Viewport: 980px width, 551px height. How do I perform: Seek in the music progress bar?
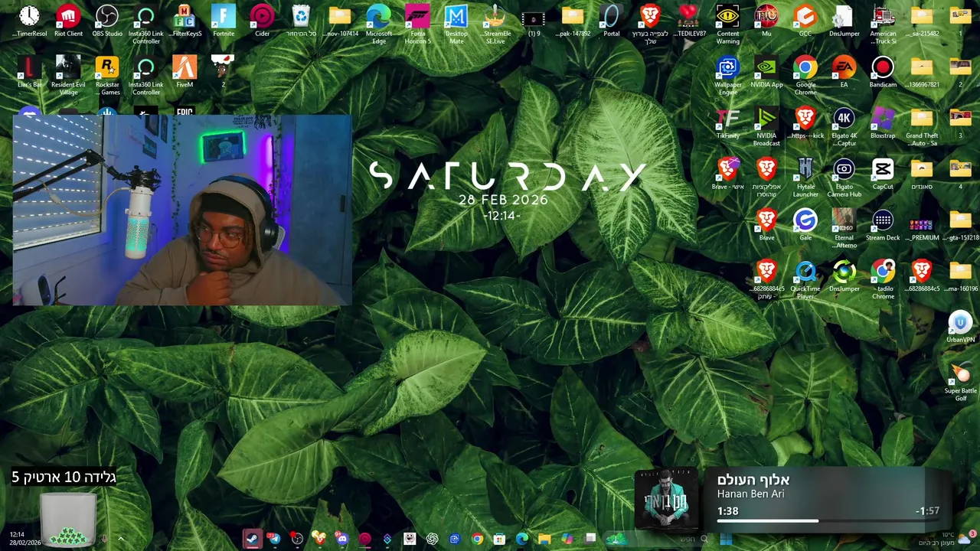[x=828, y=520]
